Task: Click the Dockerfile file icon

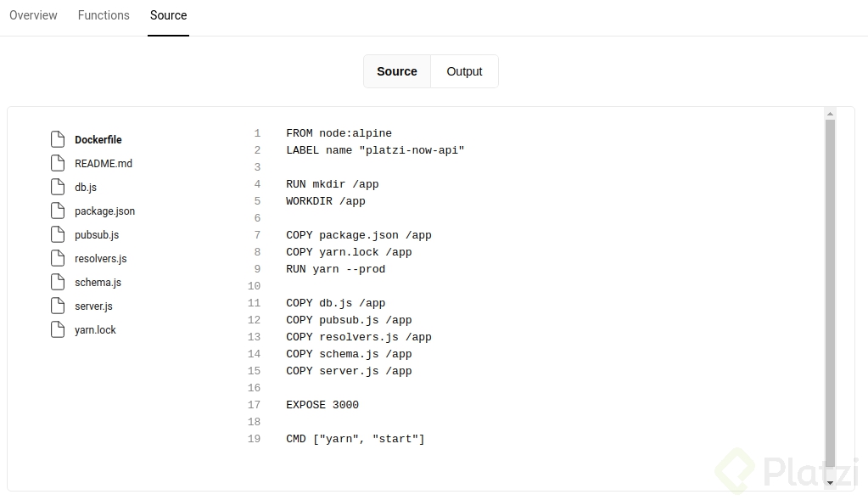Action: tap(58, 138)
